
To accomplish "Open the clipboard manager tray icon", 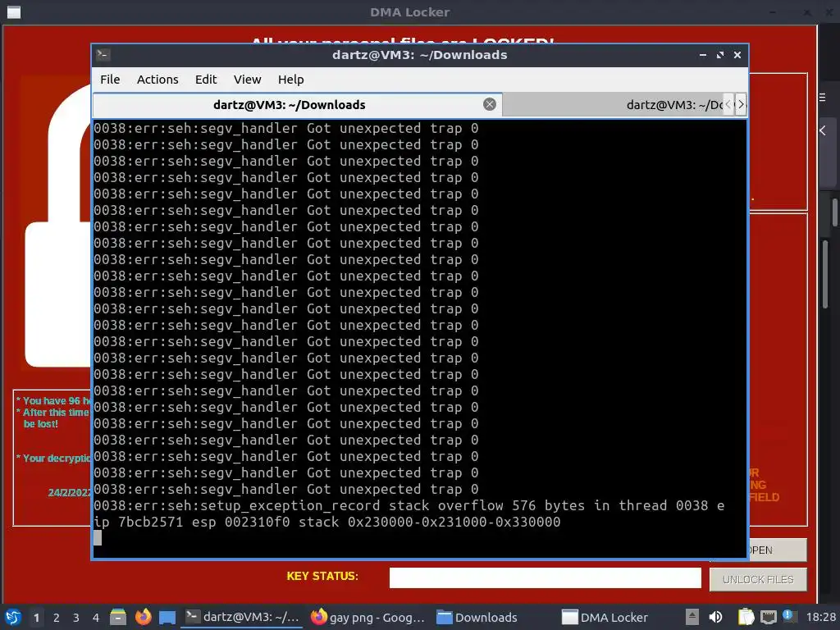I will [x=746, y=617].
